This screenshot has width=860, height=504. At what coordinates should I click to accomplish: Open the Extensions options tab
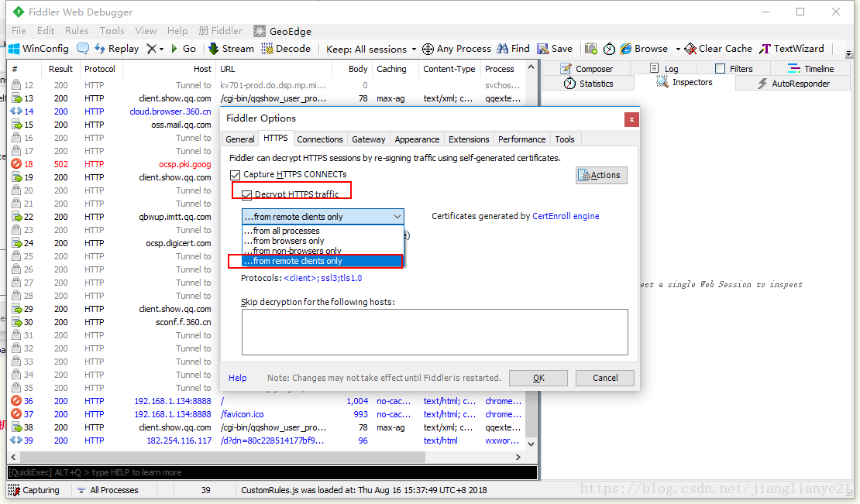pos(469,139)
